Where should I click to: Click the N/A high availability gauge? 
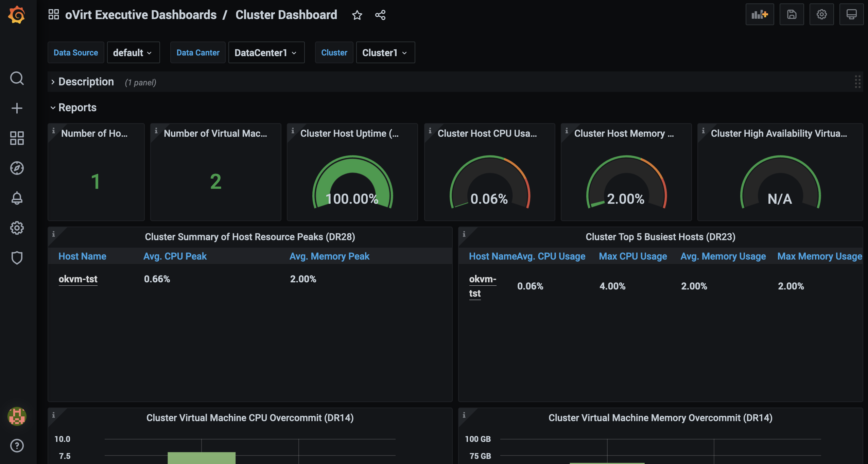pos(780,182)
